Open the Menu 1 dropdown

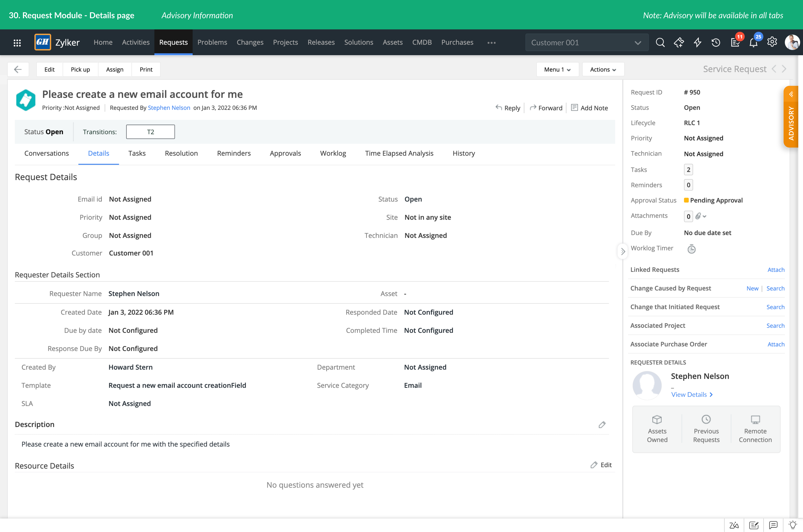point(557,69)
